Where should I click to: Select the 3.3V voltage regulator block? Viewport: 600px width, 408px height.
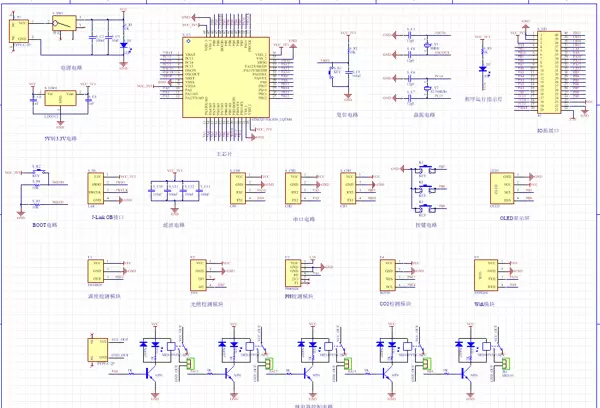(58, 98)
